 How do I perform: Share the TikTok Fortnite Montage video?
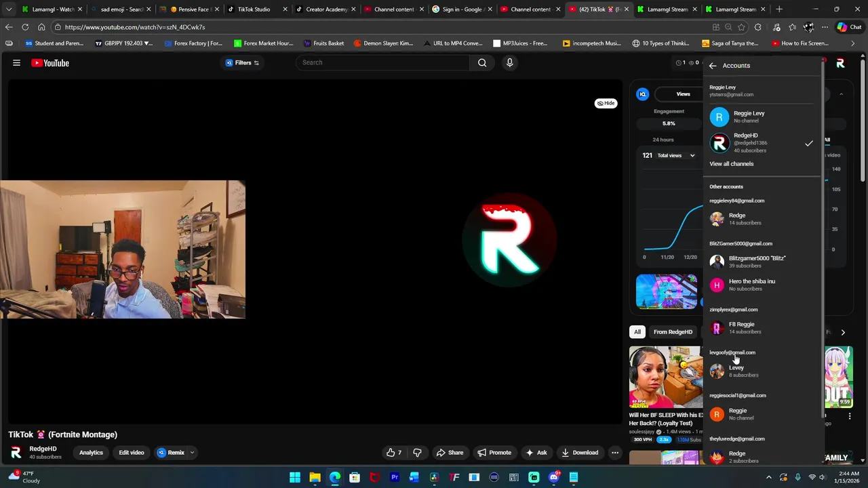pyautogui.click(x=450, y=453)
